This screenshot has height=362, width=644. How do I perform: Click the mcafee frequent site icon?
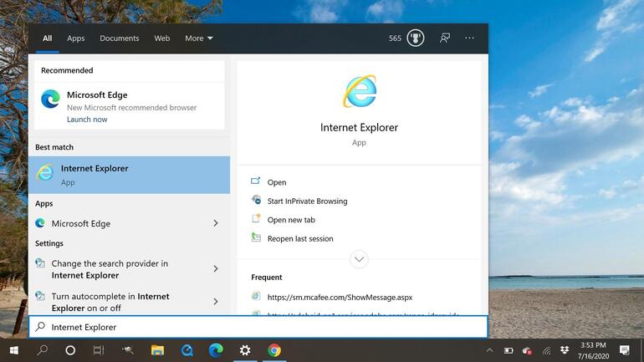tap(256, 296)
